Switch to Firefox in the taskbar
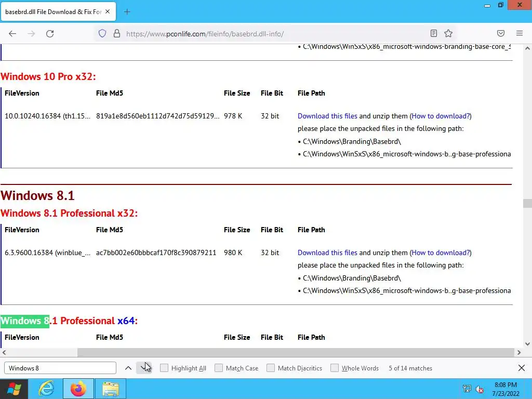The width and height of the screenshot is (532, 399). point(78,389)
